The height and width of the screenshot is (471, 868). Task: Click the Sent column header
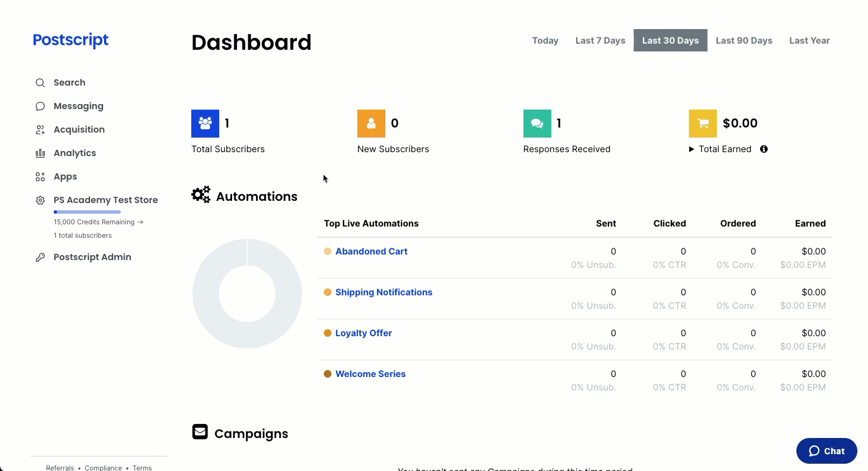[x=606, y=224]
